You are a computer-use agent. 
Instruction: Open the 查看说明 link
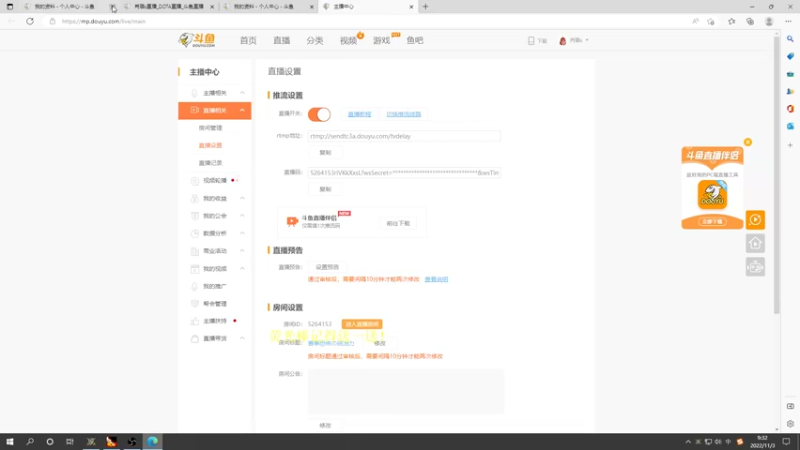pos(436,280)
